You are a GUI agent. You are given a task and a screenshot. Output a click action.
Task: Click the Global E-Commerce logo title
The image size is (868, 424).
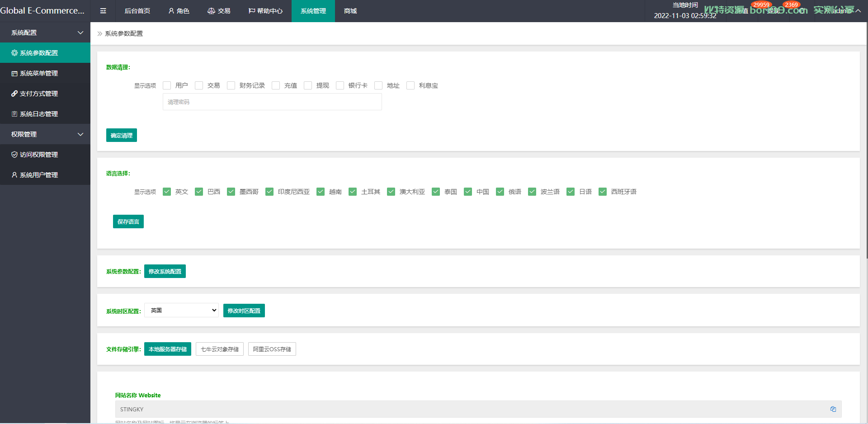42,10
